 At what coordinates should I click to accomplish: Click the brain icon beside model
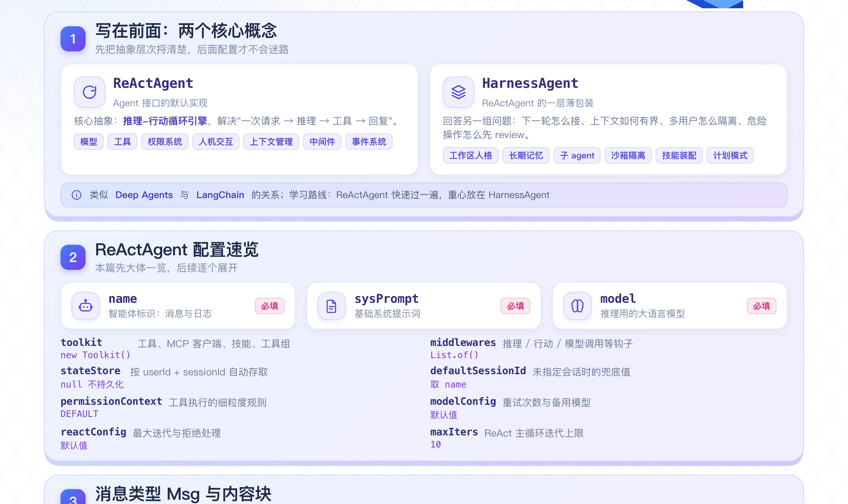pyautogui.click(x=578, y=306)
